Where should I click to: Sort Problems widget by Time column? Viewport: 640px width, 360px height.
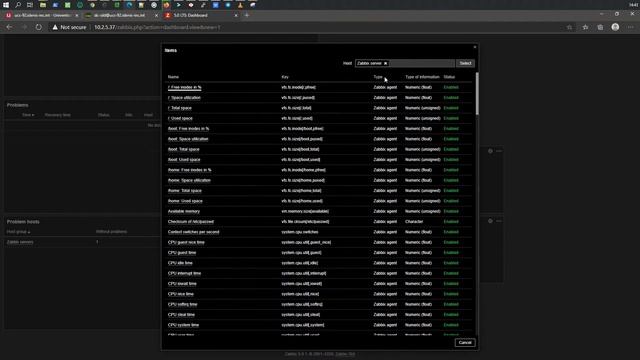[28, 115]
